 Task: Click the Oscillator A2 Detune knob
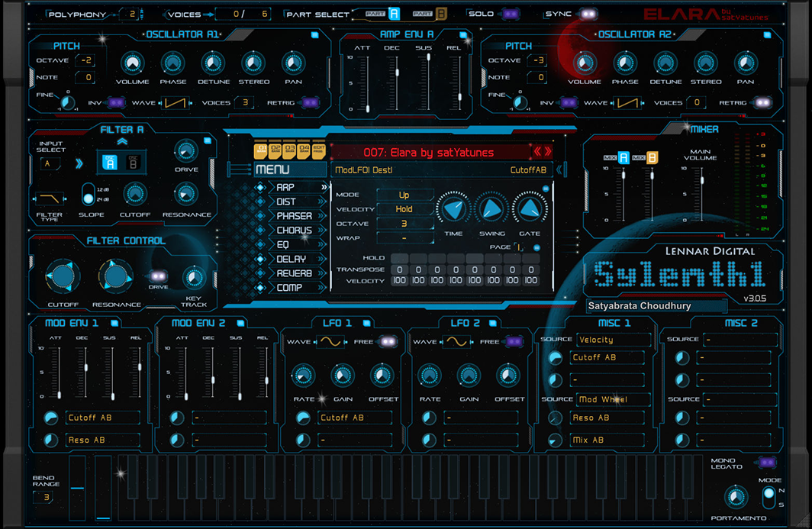point(665,63)
